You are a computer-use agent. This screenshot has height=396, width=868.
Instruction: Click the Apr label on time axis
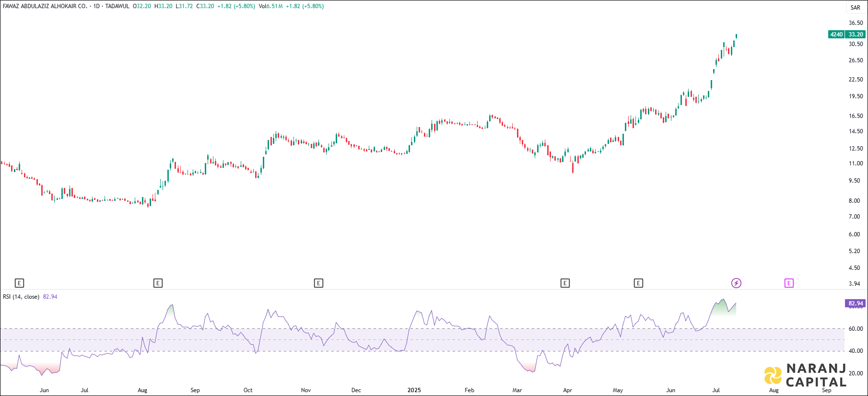(x=567, y=390)
